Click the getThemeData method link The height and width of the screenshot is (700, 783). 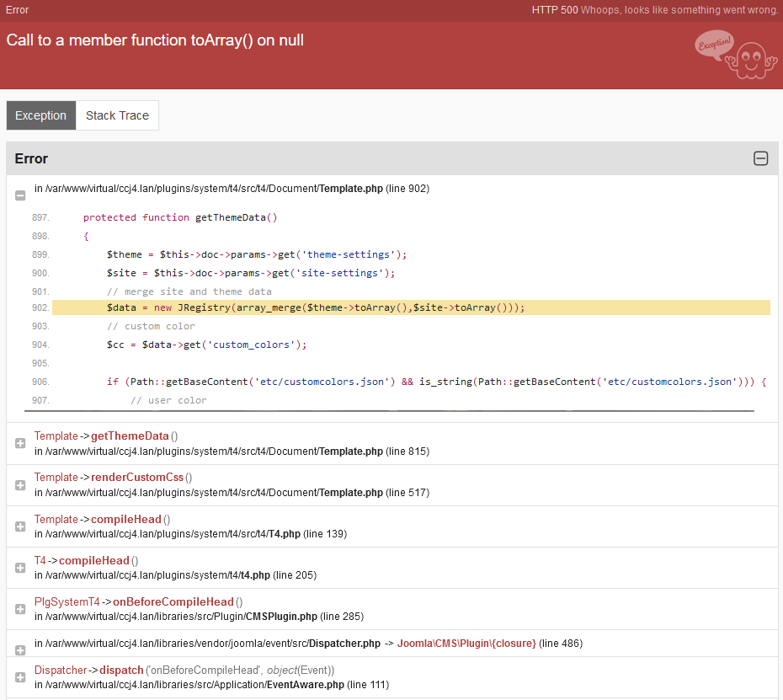[130, 436]
